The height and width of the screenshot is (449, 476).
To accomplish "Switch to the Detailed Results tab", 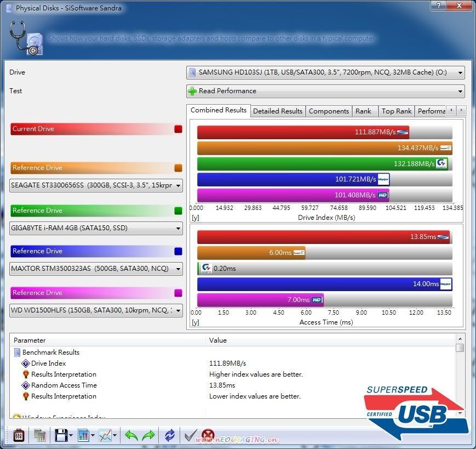I will click(278, 111).
